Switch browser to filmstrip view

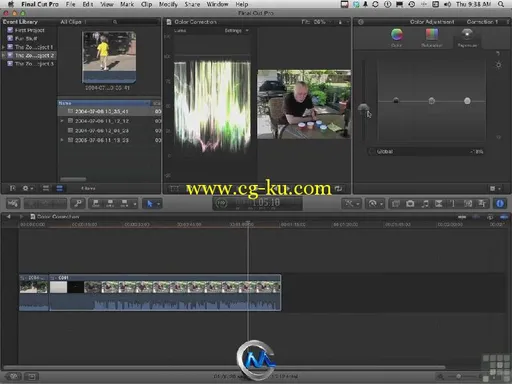[x=46, y=188]
